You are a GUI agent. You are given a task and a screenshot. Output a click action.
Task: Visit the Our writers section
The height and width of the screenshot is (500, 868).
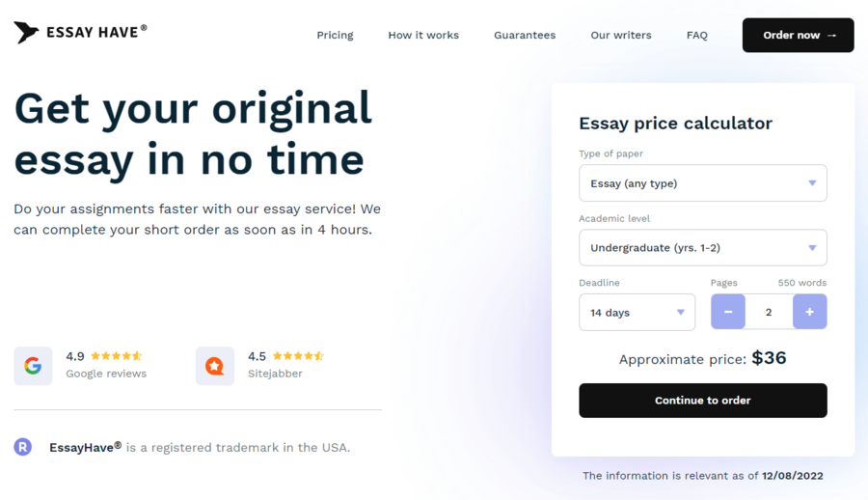click(x=621, y=35)
